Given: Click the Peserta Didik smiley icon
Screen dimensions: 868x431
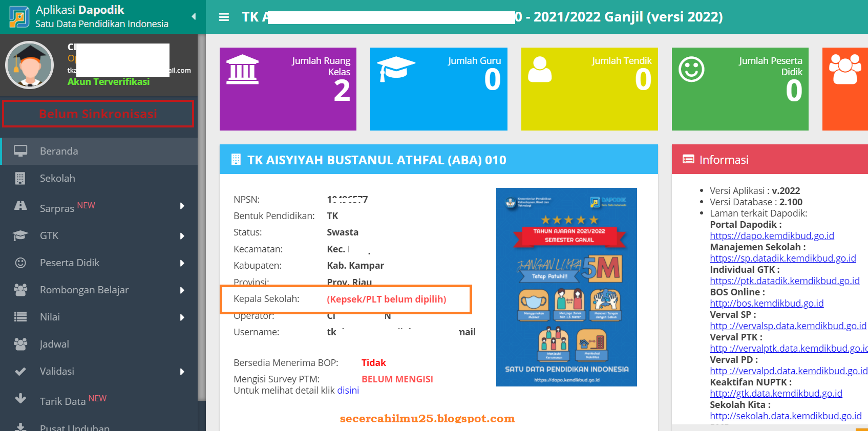Looking at the screenshot, I should (20, 263).
